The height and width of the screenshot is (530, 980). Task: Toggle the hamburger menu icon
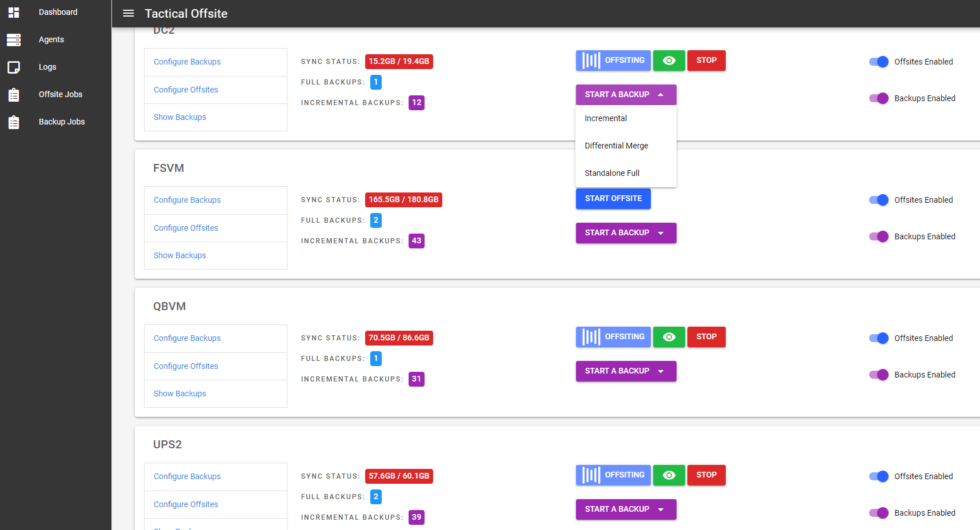click(x=129, y=13)
